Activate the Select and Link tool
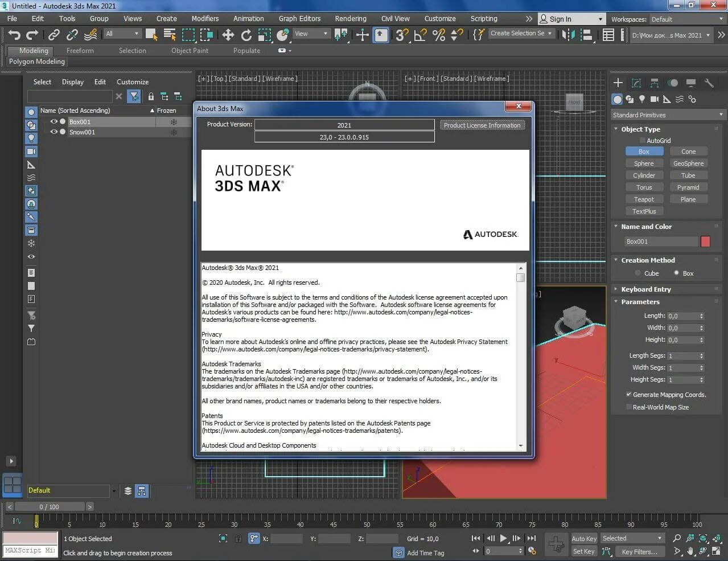The width and height of the screenshot is (728, 561). 54,35
